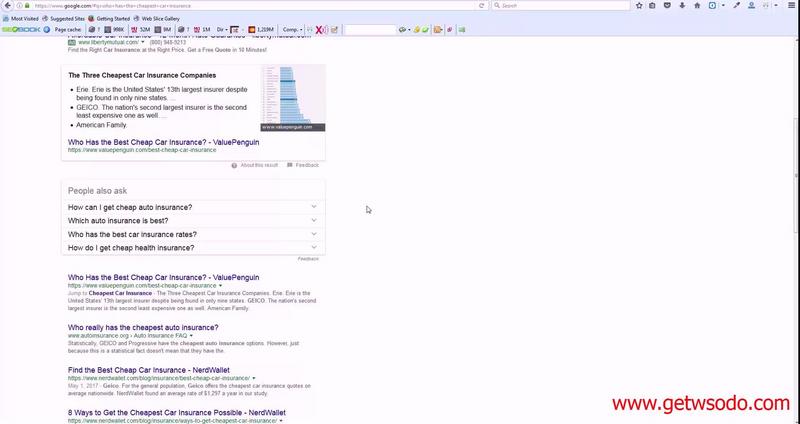
Task: Click the Page cache toolbar button
Action: [x=68, y=30]
